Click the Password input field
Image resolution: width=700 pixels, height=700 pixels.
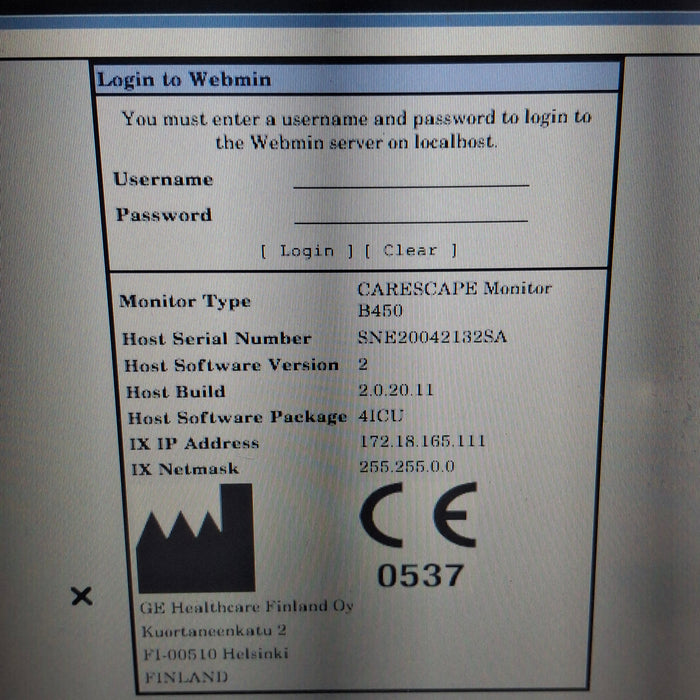[x=411, y=215]
